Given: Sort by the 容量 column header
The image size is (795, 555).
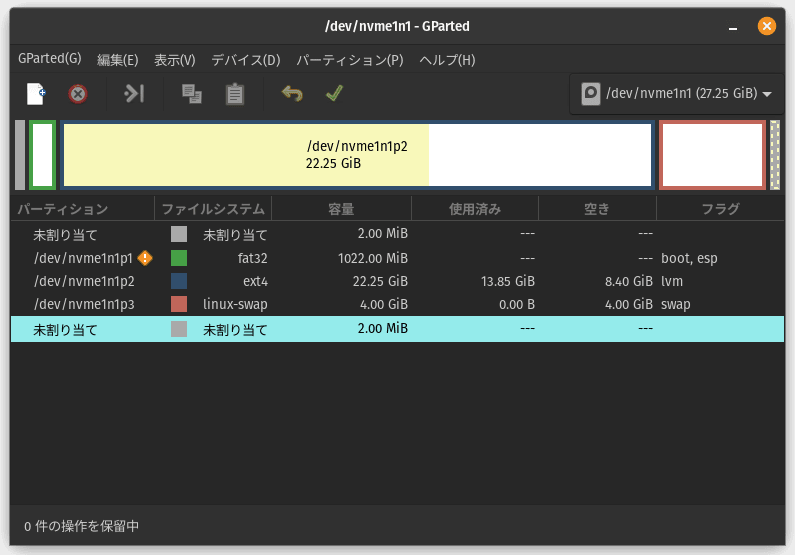Looking at the screenshot, I should coord(341,209).
